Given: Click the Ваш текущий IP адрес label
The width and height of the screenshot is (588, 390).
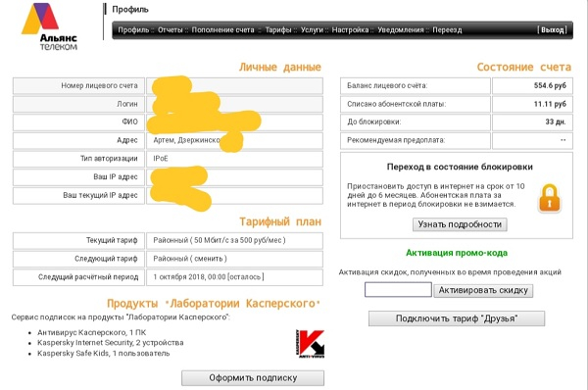Looking at the screenshot, I should point(100,195).
